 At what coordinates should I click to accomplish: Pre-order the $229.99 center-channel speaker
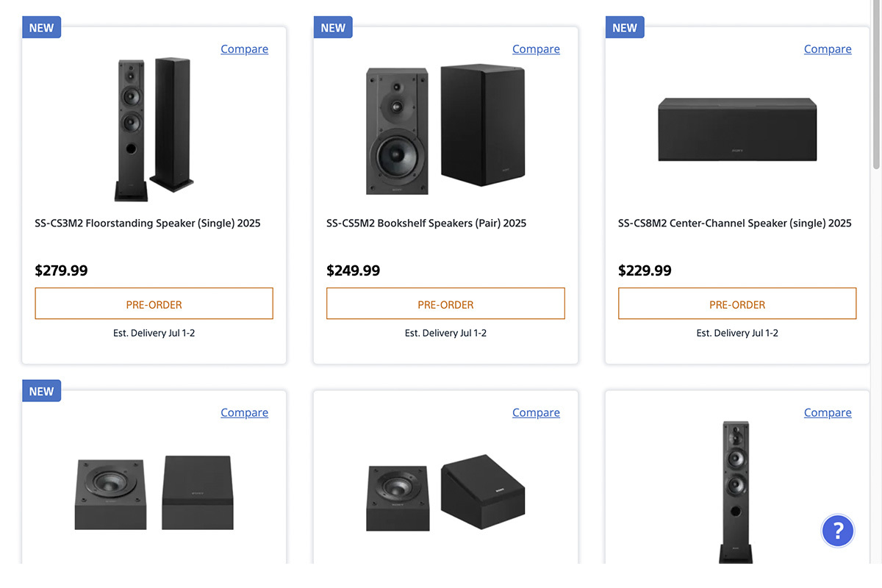click(x=737, y=304)
